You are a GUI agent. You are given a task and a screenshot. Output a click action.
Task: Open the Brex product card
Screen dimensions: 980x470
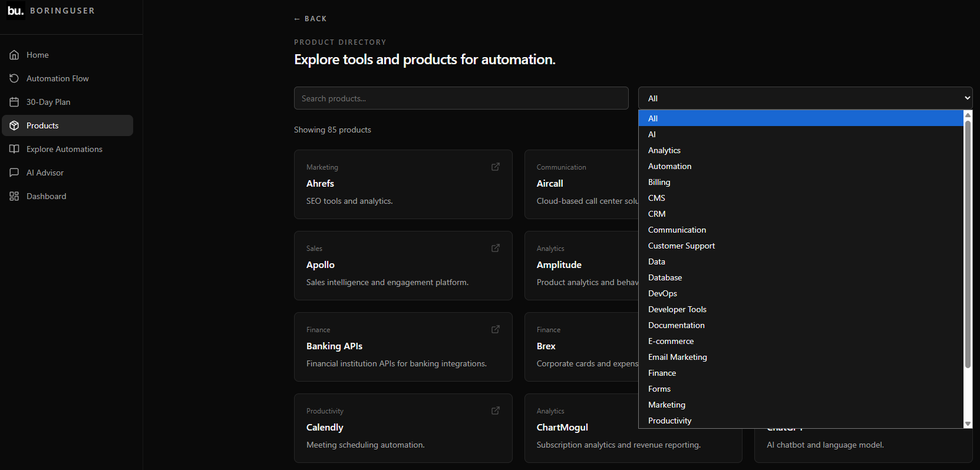[x=581, y=347]
